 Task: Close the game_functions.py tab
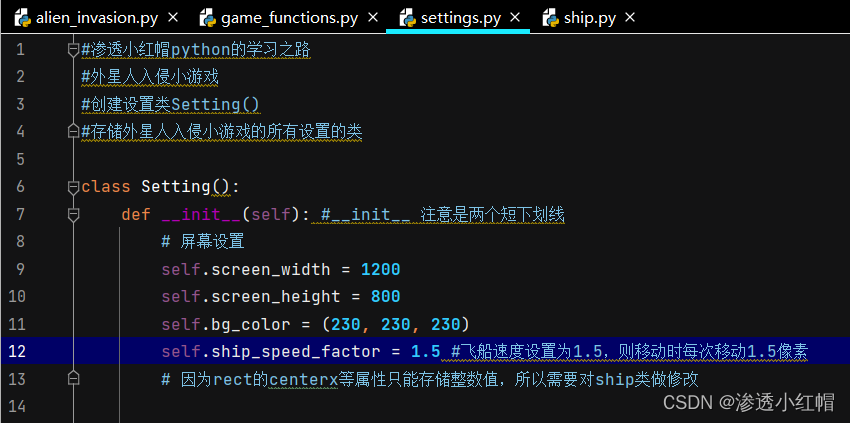[x=373, y=18]
